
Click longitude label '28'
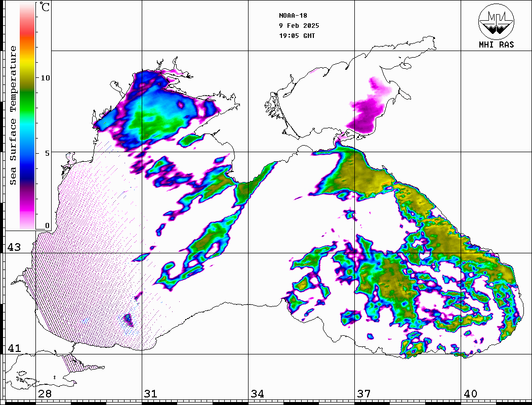[45, 394]
